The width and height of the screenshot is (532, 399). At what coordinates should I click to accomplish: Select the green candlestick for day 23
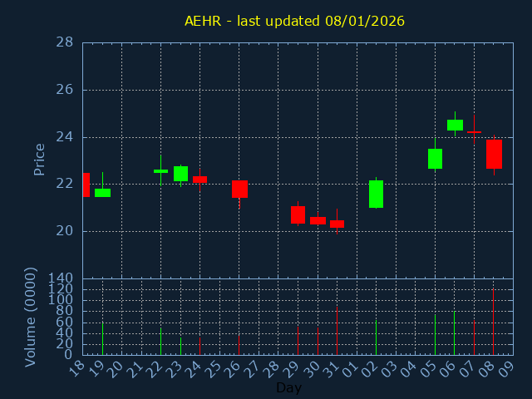[x=181, y=174]
